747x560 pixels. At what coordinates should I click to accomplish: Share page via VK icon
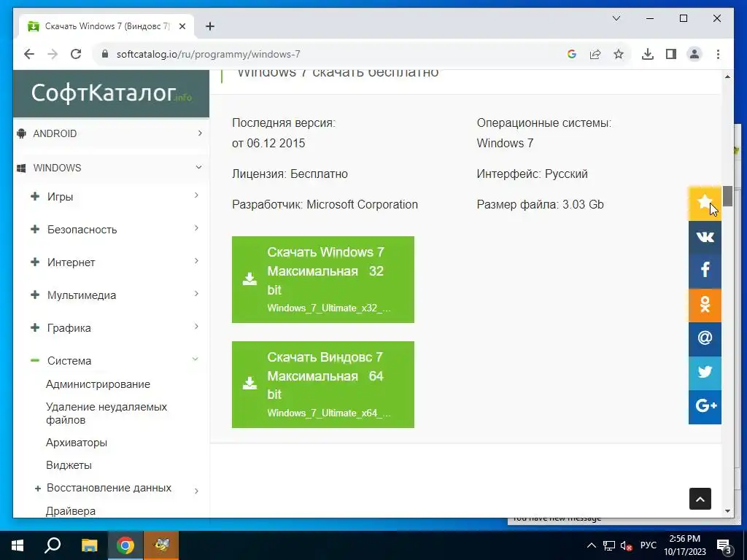(x=705, y=237)
